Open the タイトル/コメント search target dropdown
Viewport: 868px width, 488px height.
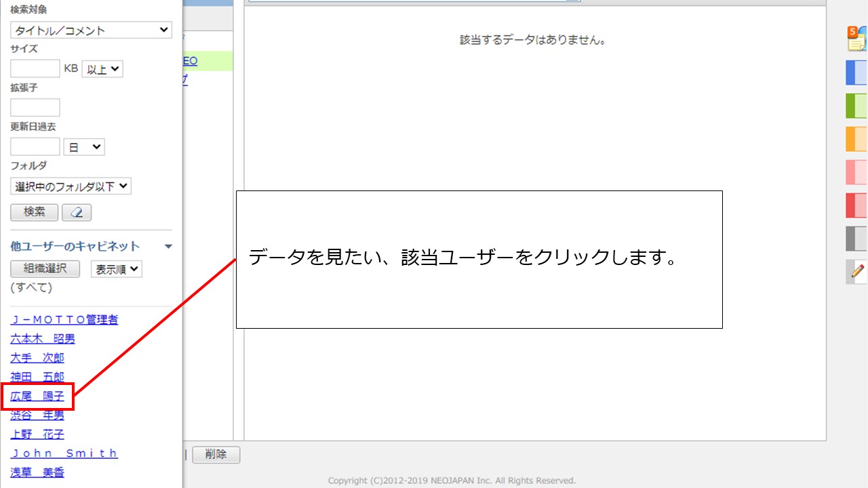pyautogui.click(x=91, y=30)
